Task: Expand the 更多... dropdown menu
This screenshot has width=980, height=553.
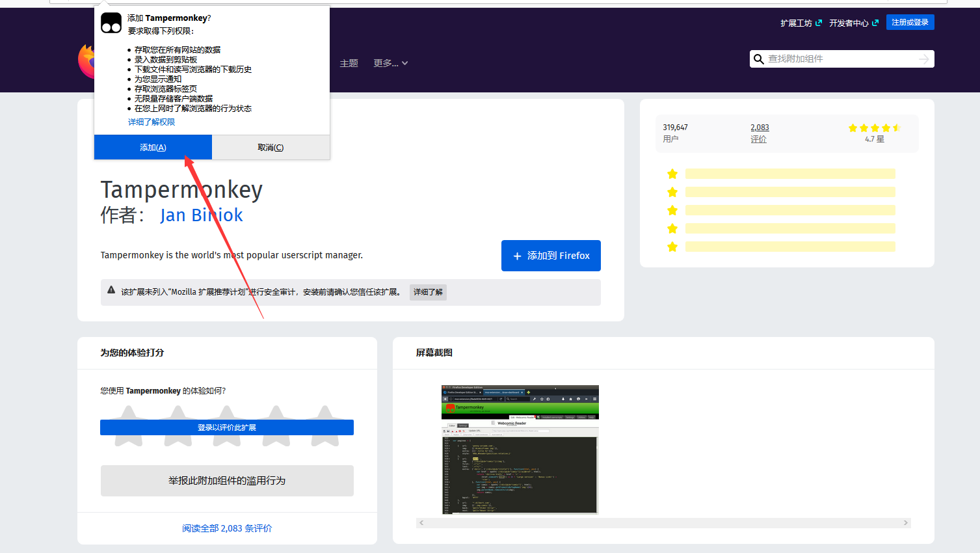Action: (x=391, y=63)
